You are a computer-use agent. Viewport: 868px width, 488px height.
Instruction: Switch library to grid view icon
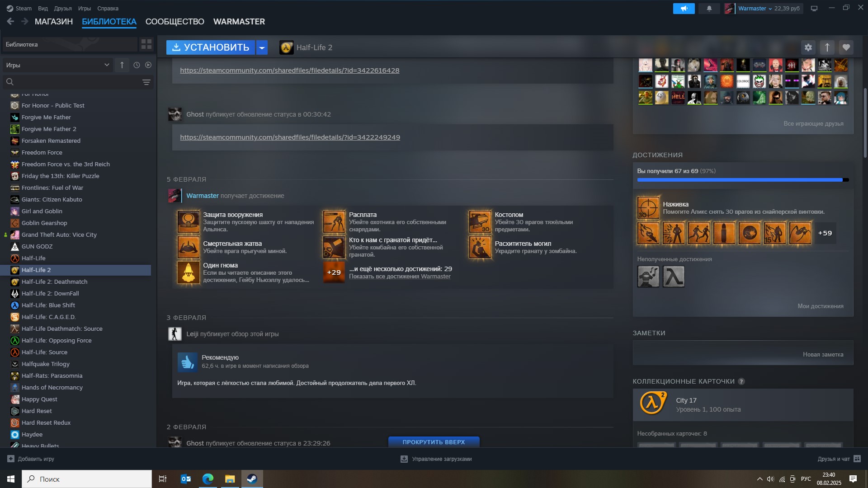(x=146, y=44)
